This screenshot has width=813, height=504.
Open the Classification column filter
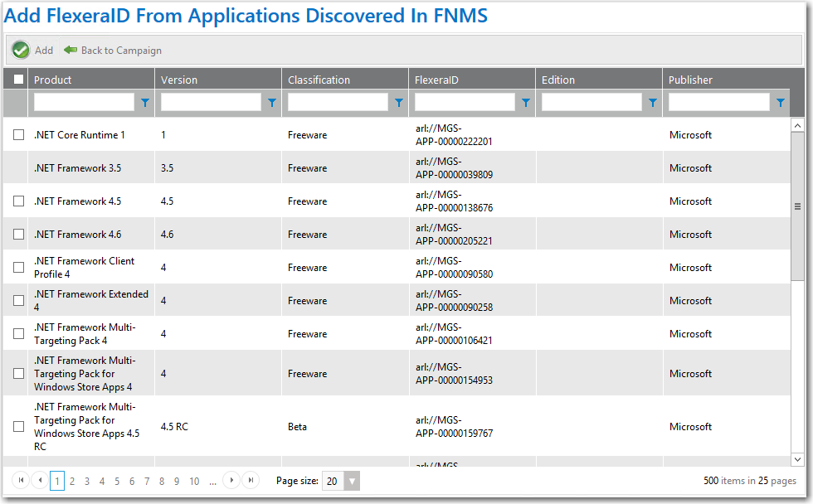point(398,103)
